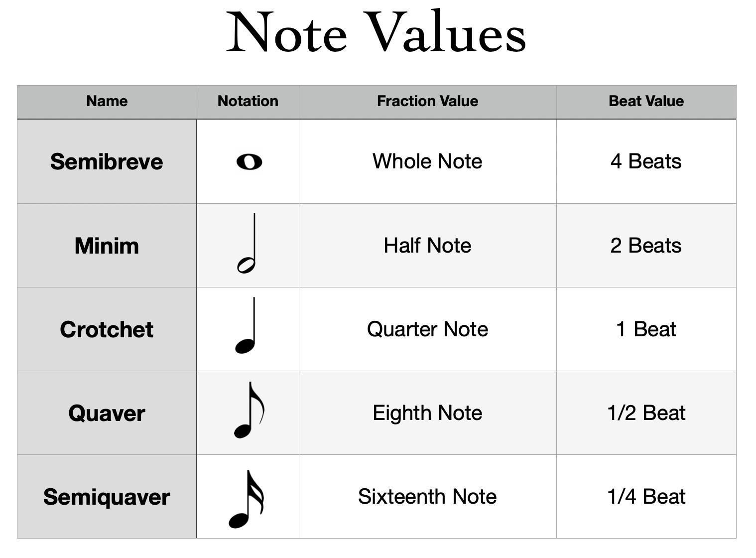
Task: Select the Quarter Note cell
Action: pos(427,329)
